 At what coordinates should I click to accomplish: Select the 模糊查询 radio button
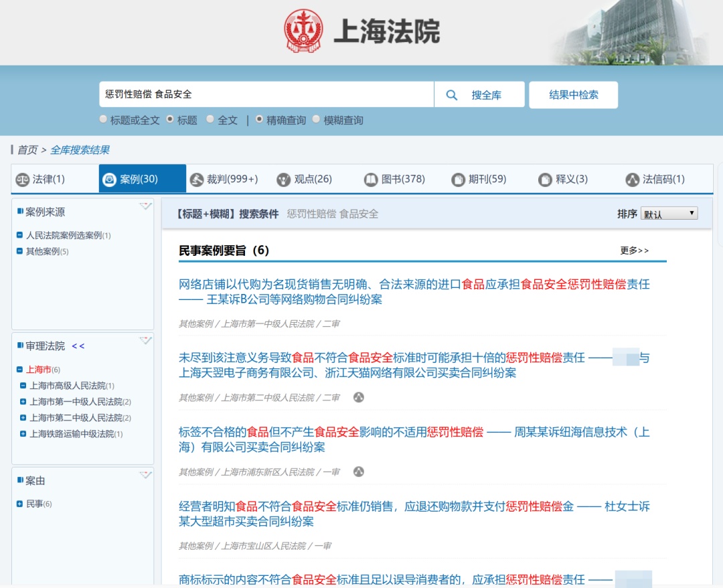tap(316, 119)
